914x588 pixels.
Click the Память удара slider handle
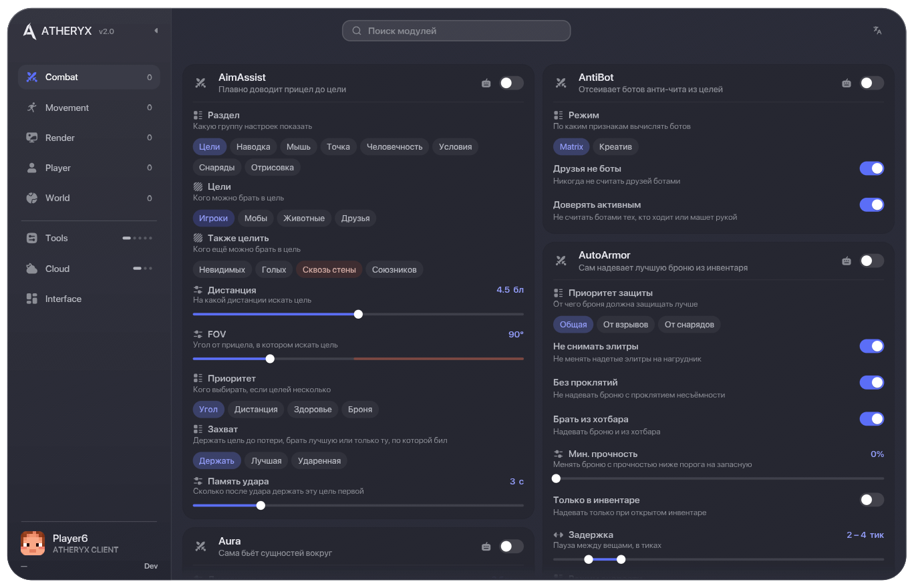[261, 505]
